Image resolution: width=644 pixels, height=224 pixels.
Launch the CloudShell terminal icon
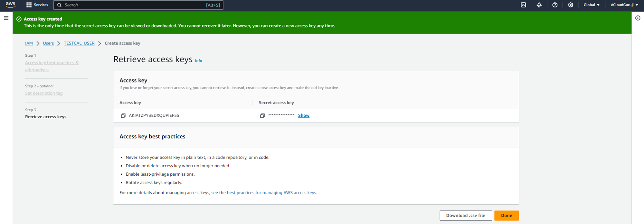point(523,5)
